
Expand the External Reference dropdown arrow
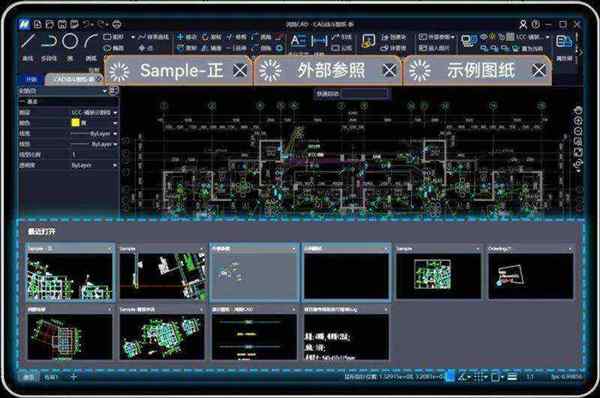click(453, 37)
